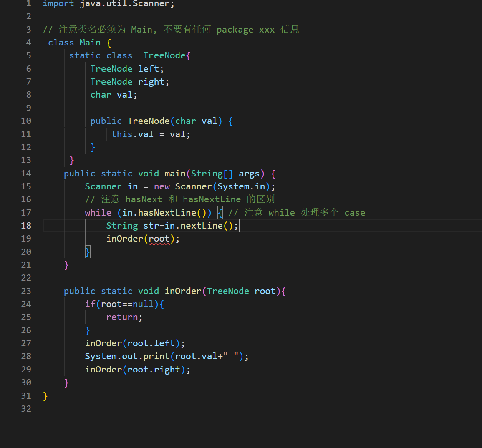Screen dimensions: 482x448
Task: Click 'System.out.print' on line 28
Action: pos(127,356)
